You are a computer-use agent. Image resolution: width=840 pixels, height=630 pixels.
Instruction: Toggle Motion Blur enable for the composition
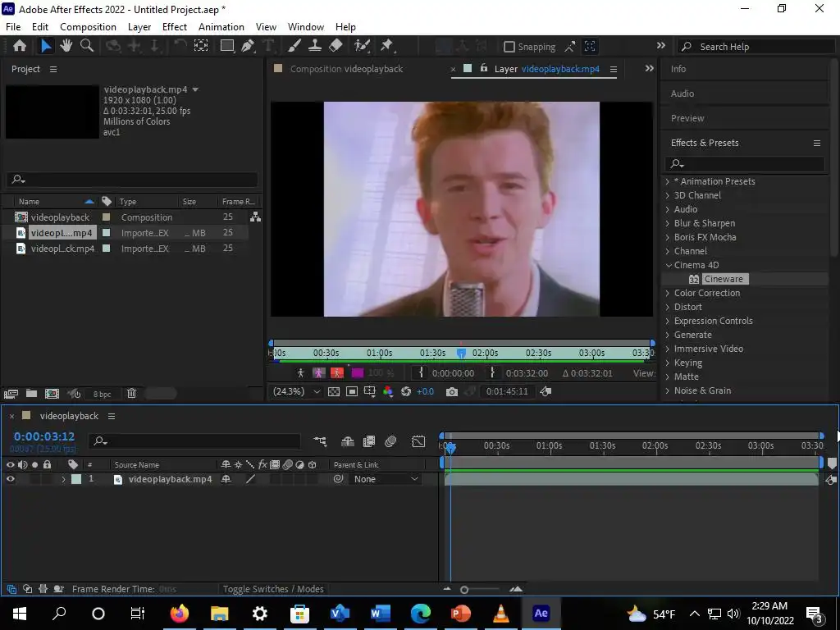click(x=390, y=441)
